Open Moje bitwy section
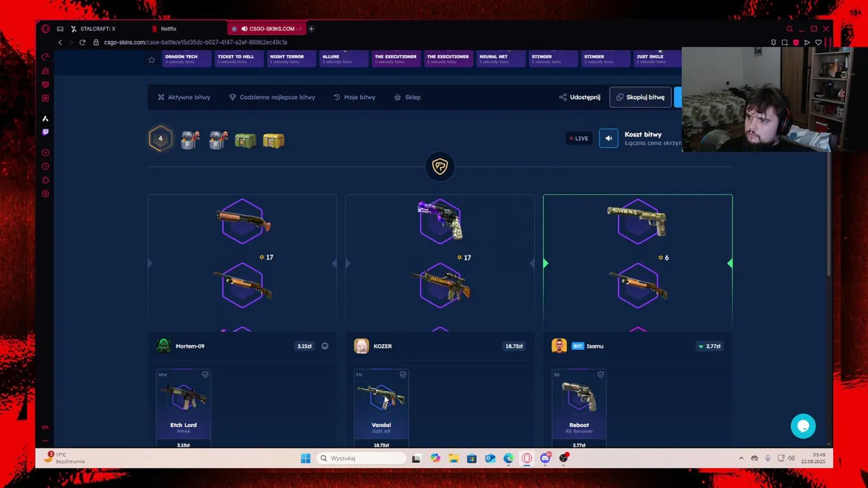Viewport: 868px width, 488px height. [x=355, y=97]
